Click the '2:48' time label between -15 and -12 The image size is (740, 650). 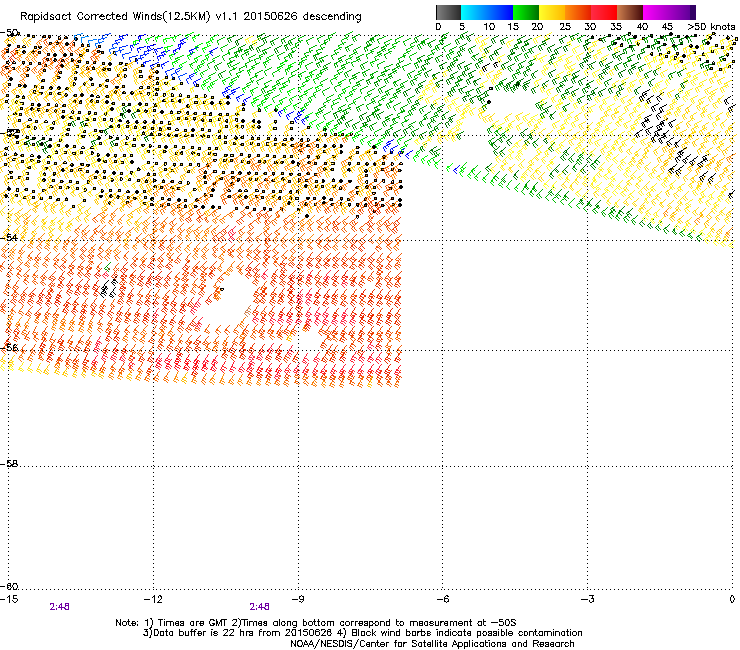click(x=59, y=607)
